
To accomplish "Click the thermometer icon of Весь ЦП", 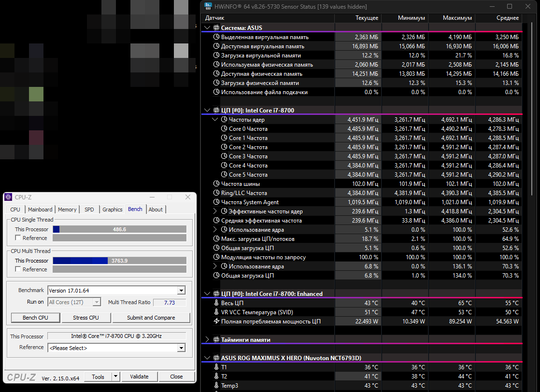I will pyautogui.click(x=216, y=303).
